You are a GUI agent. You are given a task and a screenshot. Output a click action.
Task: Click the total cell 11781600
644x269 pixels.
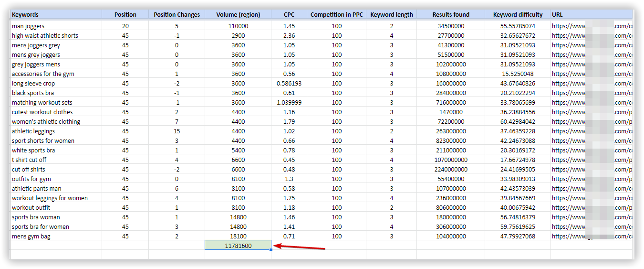(238, 246)
